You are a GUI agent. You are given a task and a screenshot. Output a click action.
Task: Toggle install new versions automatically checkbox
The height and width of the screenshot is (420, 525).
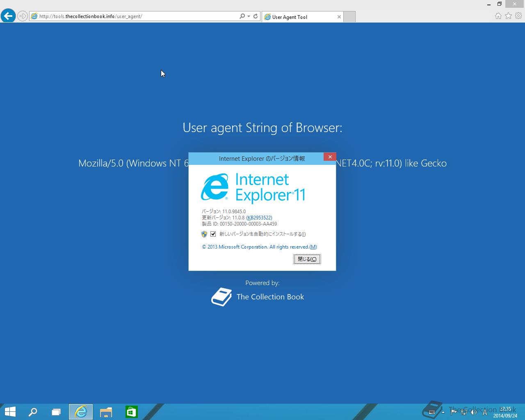tap(213, 234)
